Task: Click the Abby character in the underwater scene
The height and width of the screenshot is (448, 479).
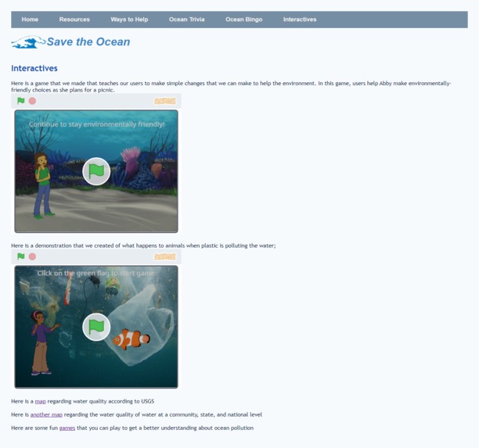Action: click(42, 185)
